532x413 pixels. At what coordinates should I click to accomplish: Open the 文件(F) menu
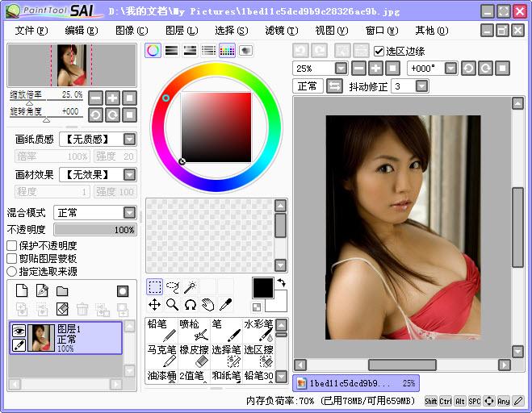[x=31, y=31]
